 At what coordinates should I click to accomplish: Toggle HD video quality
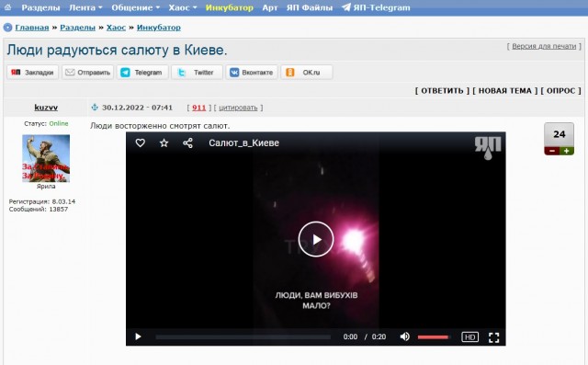469,336
